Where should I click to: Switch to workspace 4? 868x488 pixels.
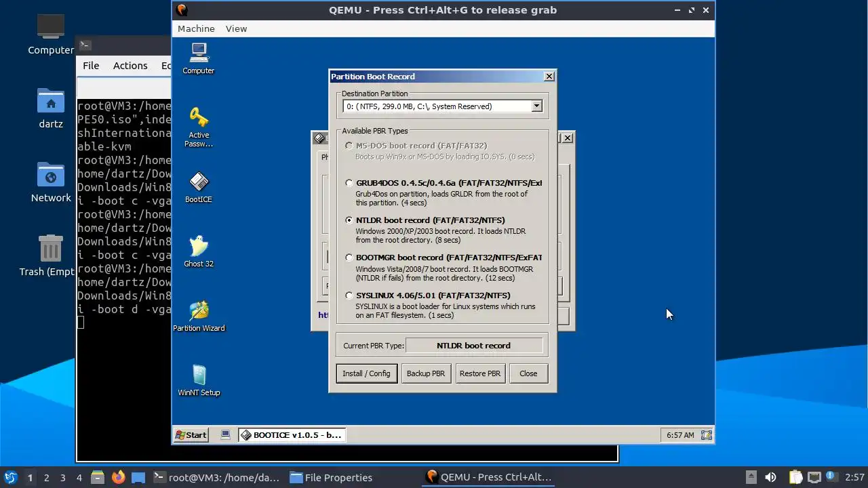coord(79,478)
